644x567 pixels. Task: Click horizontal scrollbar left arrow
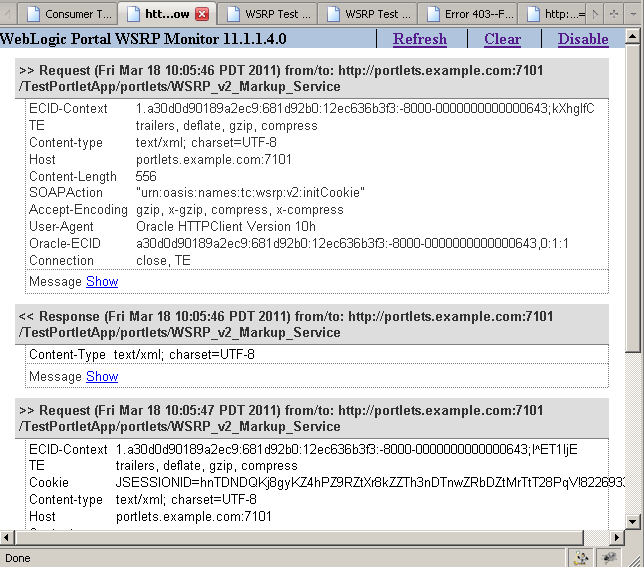(x=7, y=537)
